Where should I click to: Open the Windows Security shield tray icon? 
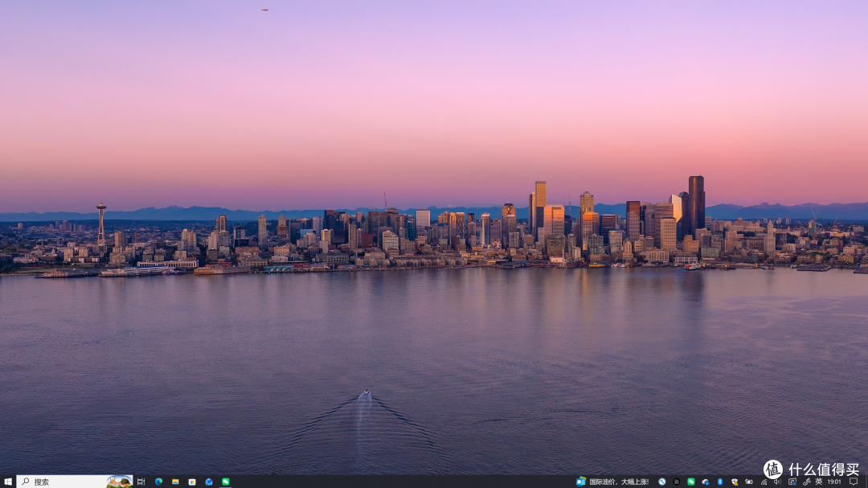pyautogui.click(x=735, y=482)
